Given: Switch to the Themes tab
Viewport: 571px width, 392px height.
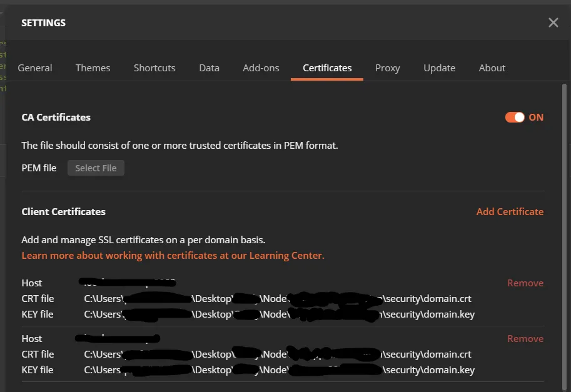Looking at the screenshot, I should click(93, 68).
